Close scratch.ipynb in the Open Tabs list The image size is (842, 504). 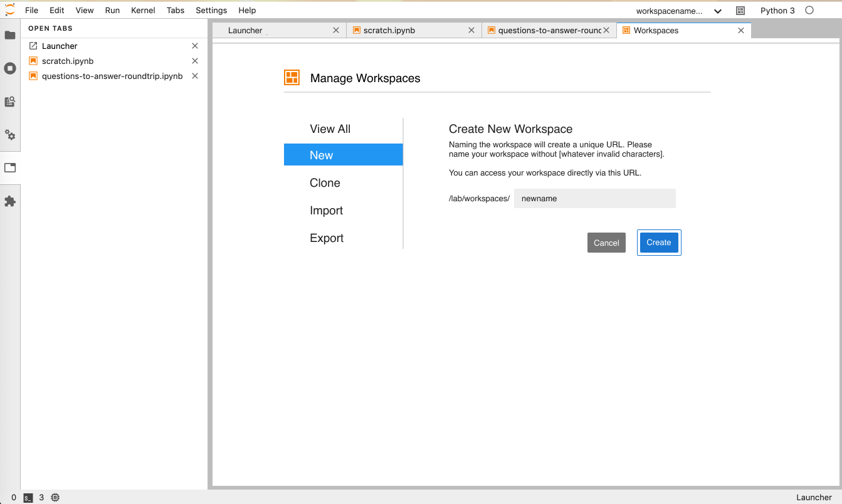(x=195, y=61)
